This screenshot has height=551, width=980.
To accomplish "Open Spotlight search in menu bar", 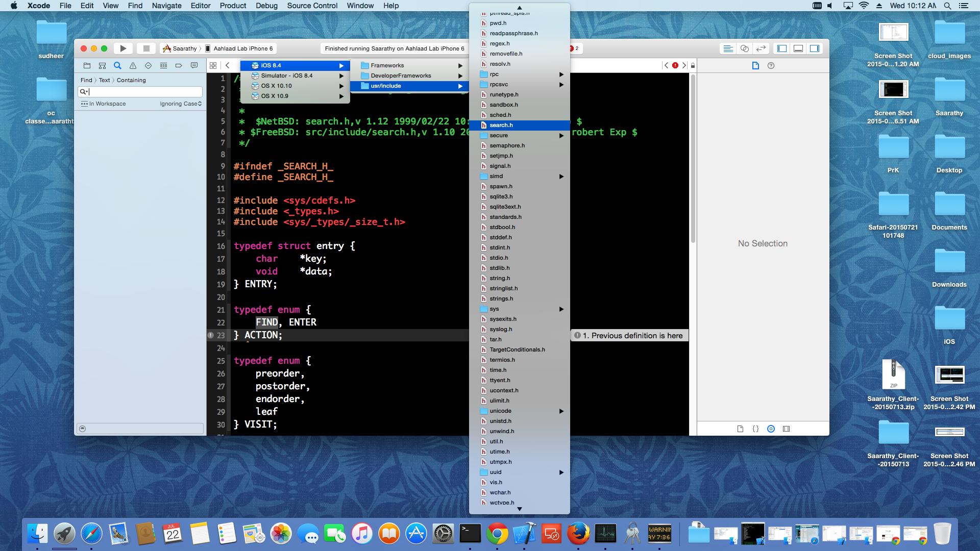I will 947,6.
